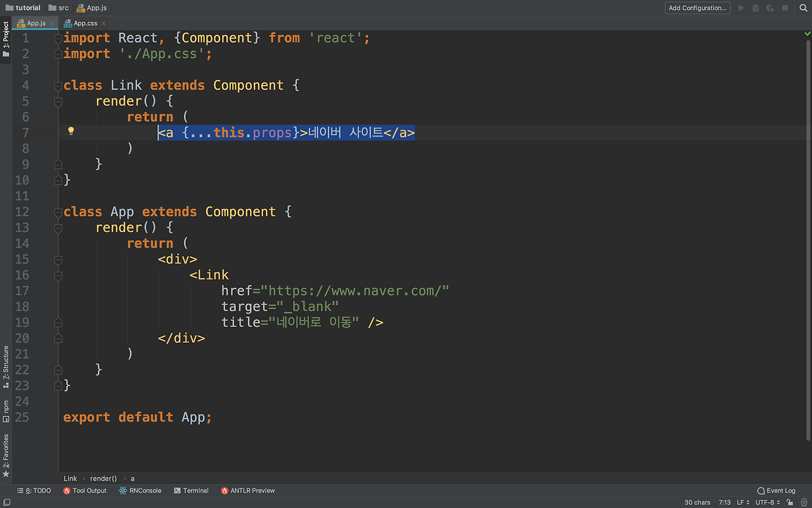This screenshot has width=812, height=508.
Task: Fold the render() method at line 13
Action: 58,228
